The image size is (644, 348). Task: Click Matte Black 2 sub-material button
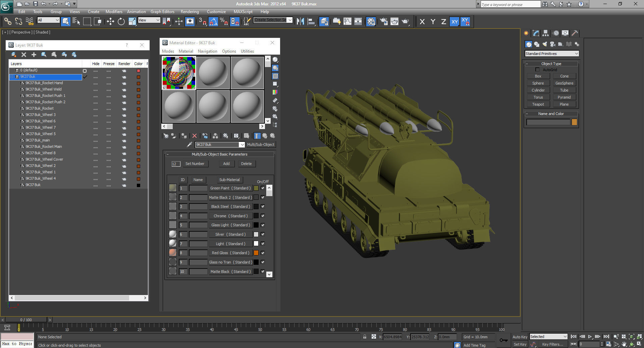pyautogui.click(x=230, y=197)
